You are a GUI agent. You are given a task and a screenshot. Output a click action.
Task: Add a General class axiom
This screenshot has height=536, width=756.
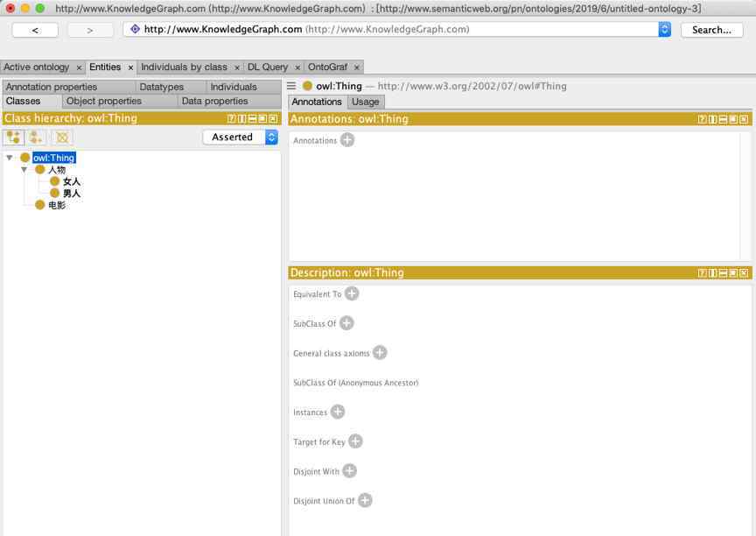pos(380,353)
